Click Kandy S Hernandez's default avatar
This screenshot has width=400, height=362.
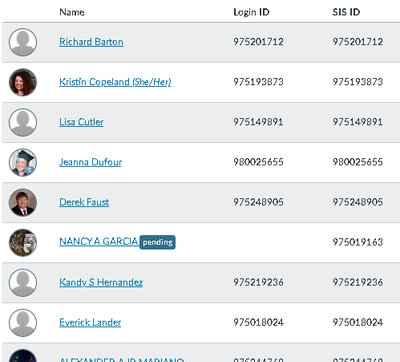click(x=23, y=283)
